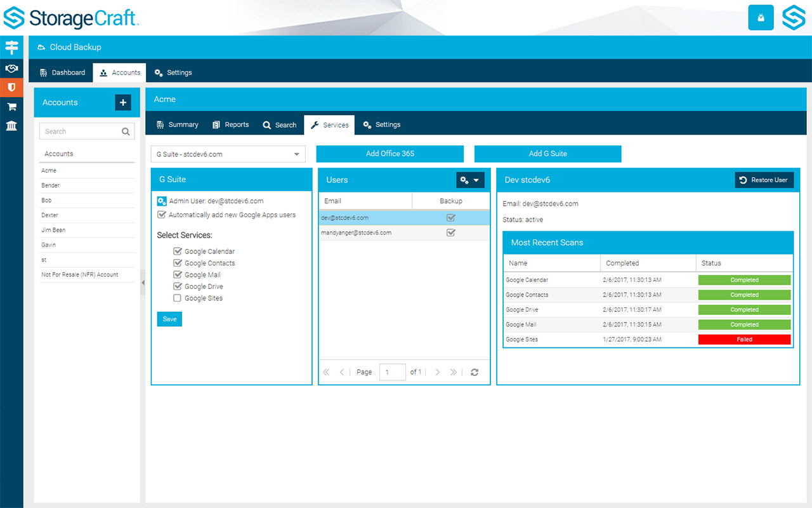Screen dimensions: 812x508
Task: Click the Completed column header
Action: [648, 263]
